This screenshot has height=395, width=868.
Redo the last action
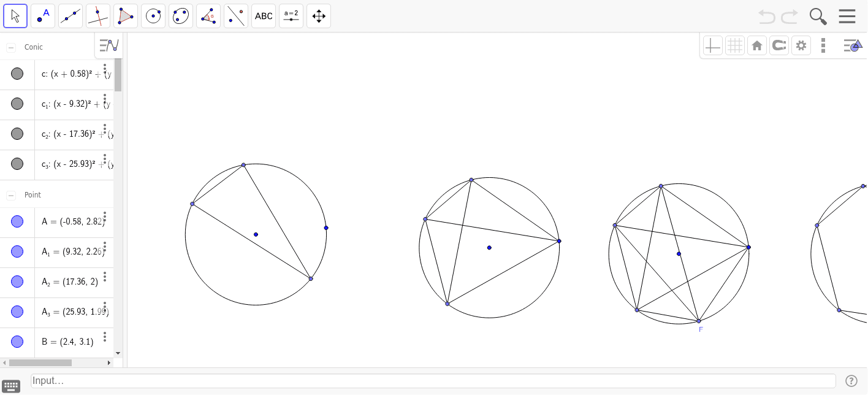(790, 16)
